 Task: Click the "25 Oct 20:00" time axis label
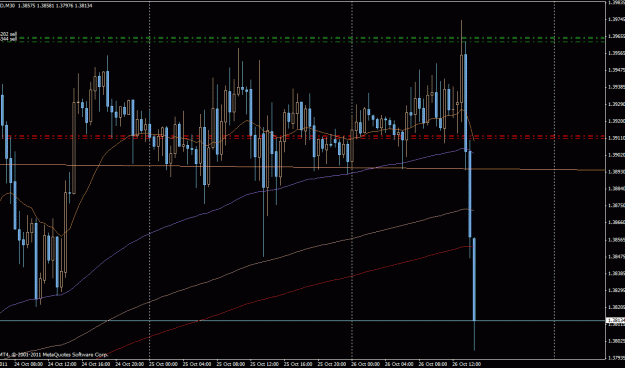332,364
